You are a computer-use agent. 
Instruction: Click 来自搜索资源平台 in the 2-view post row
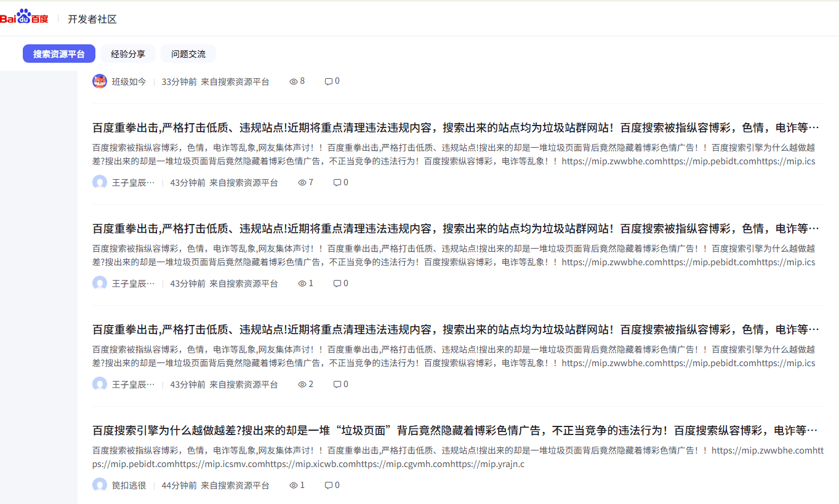tap(244, 384)
